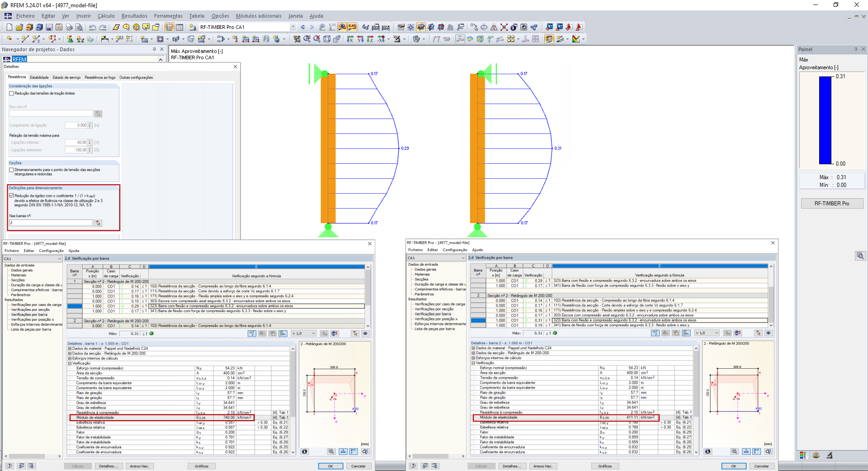Click the eye view-mode icon in left results toolbar
The height and width of the screenshot is (471, 868).
(365, 333)
